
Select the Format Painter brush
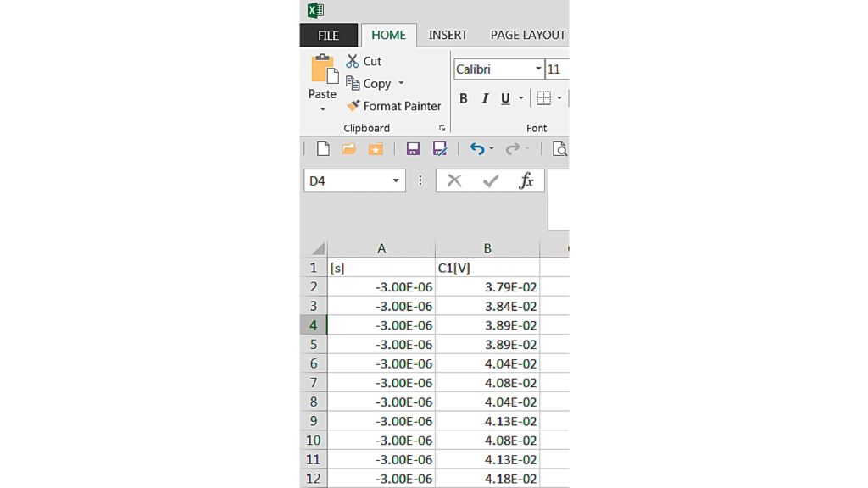point(353,106)
